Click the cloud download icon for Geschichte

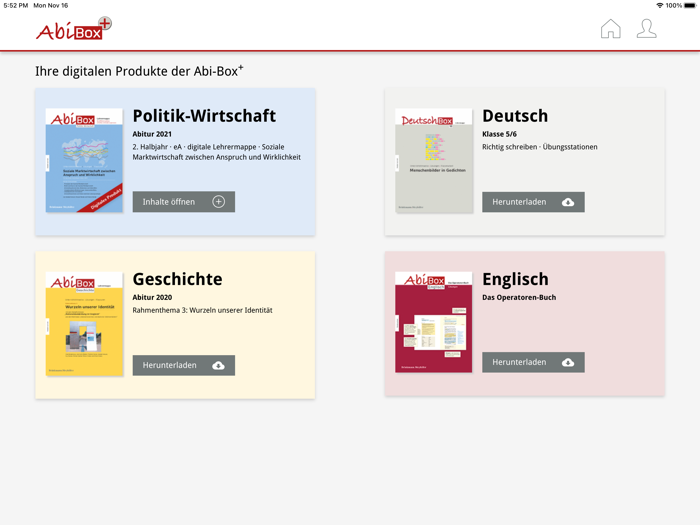(218, 366)
